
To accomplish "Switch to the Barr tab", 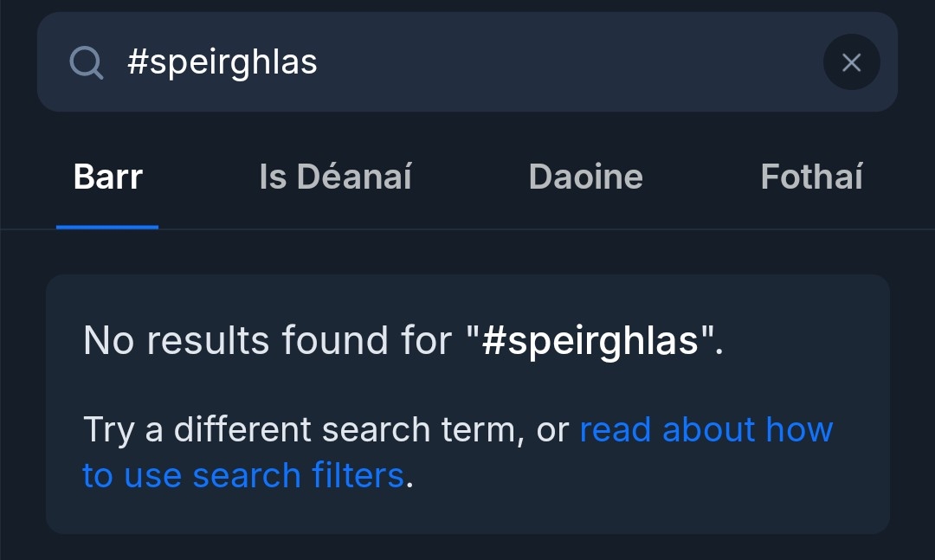I will click(108, 177).
